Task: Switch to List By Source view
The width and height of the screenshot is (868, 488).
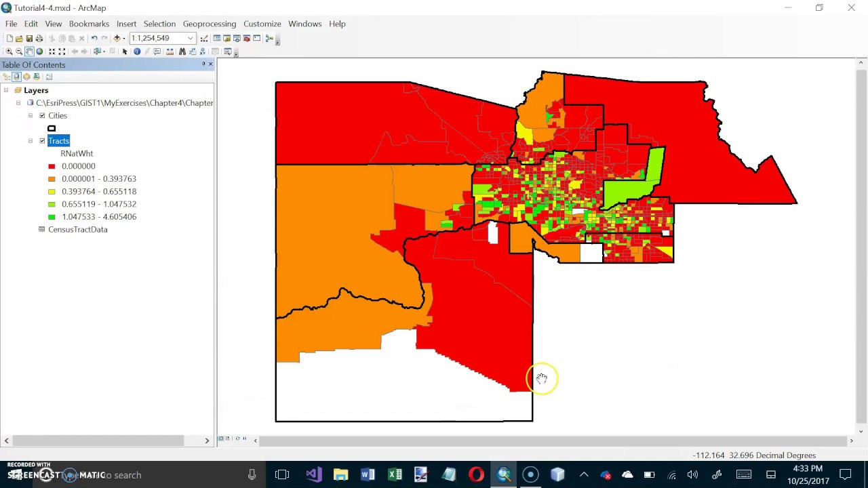Action: (17, 77)
